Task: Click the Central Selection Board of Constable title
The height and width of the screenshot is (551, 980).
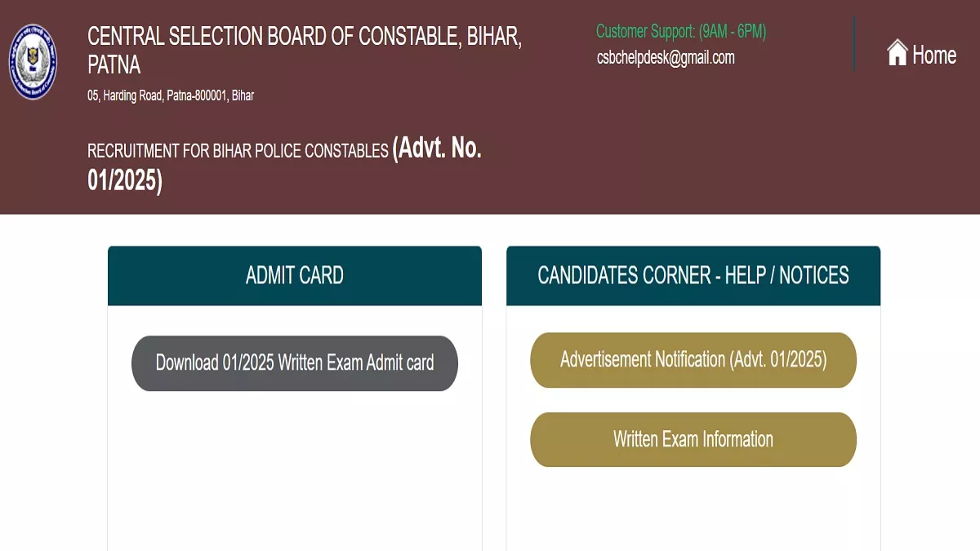Action: 305,50
